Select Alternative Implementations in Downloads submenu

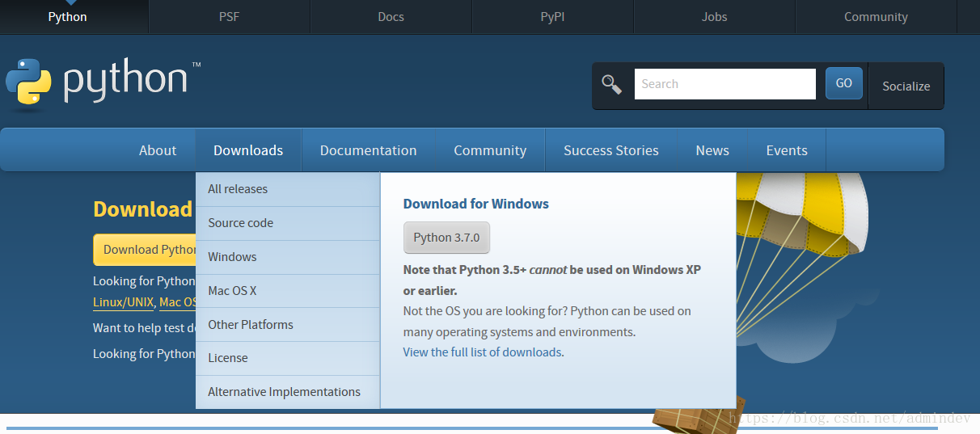click(288, 392)
